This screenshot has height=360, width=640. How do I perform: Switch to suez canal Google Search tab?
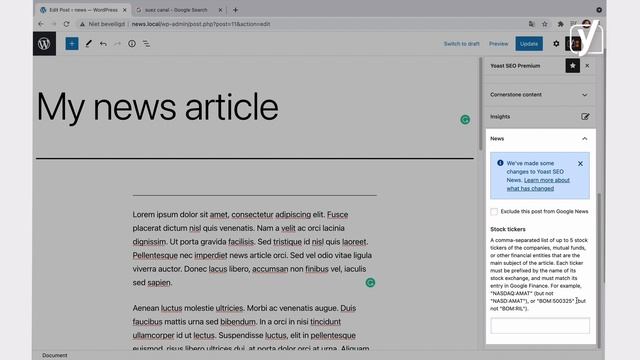coord(176,10)
